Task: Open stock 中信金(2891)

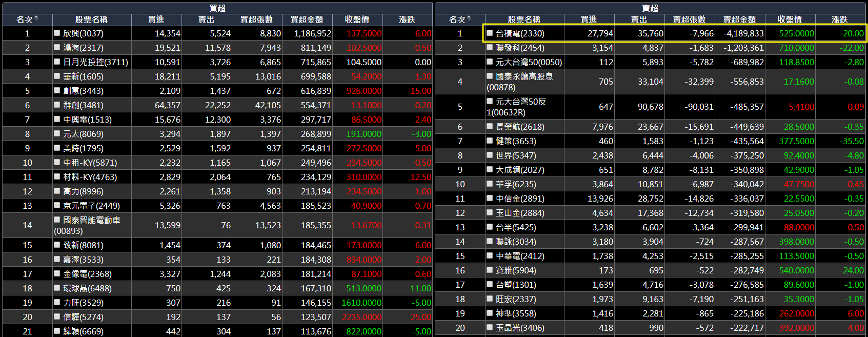Action: click(x=520, y=199)
